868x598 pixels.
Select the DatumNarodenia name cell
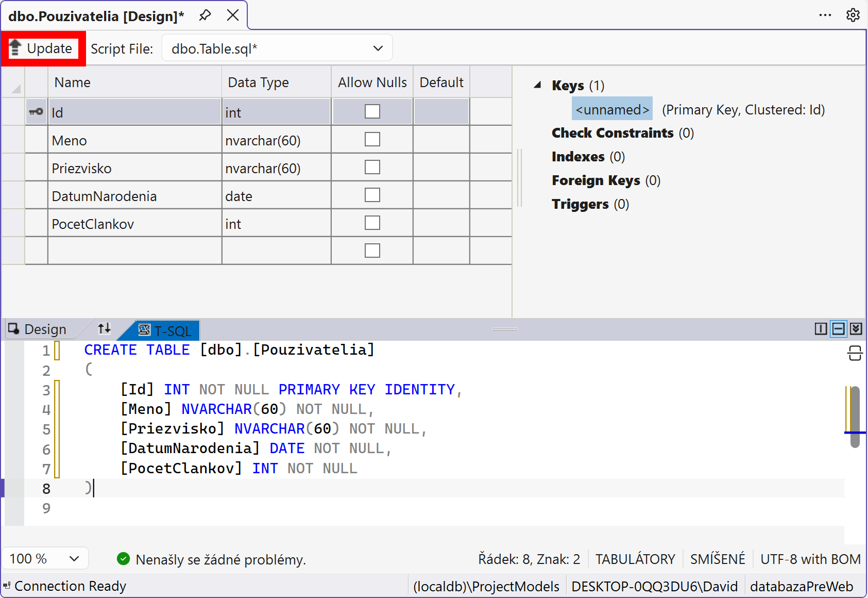pos(134,195)
